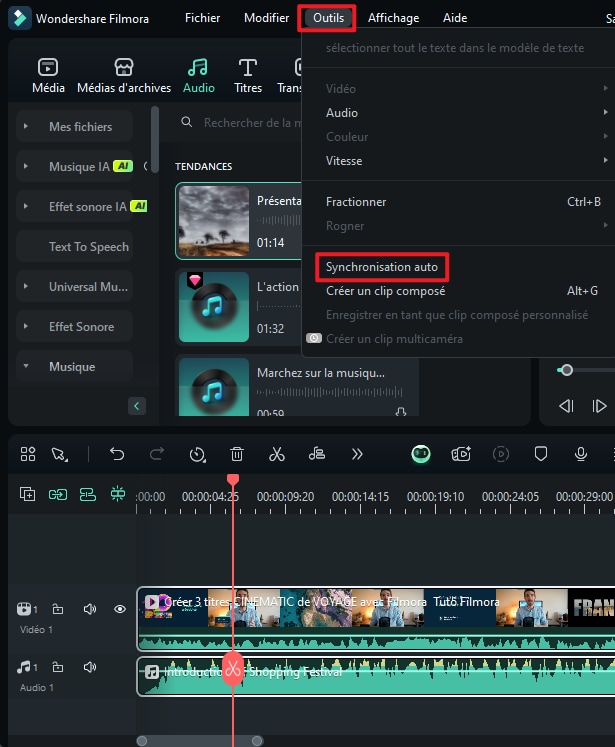Open the Médias d'archives tab
This screenshot has width=615, height=747.
(x=124, y=75)
